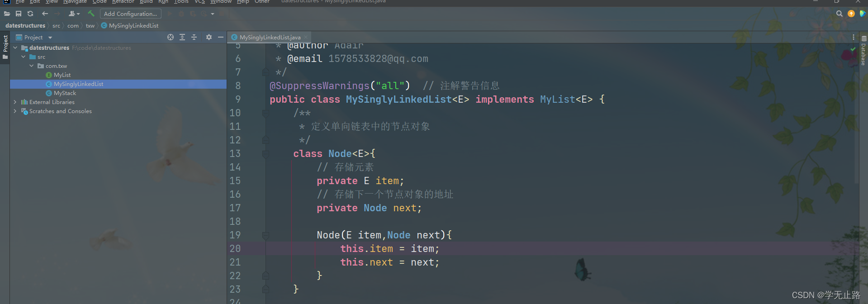This screenshot has width=868, height=304.
Task: Click the Search Everywhere magnifier icon
Action: coord(840,14)
